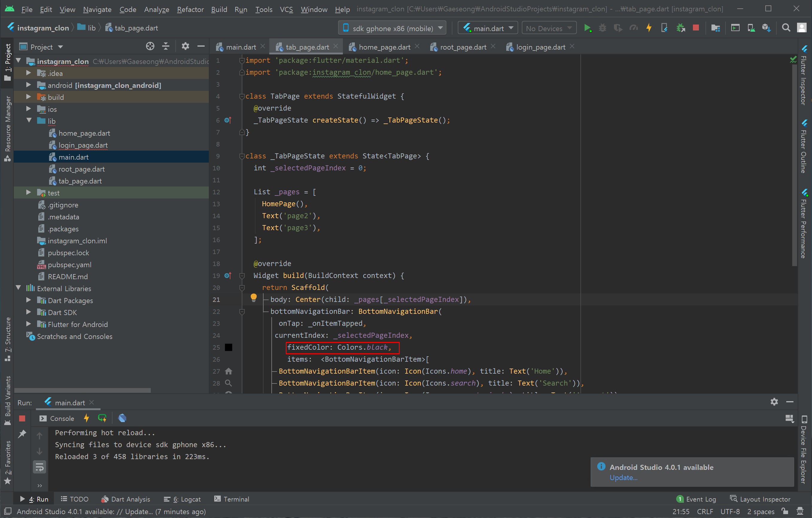Switch to login_page.dart editor tab
This screenshot has height=518, width=812.
(x=541, y=47)
